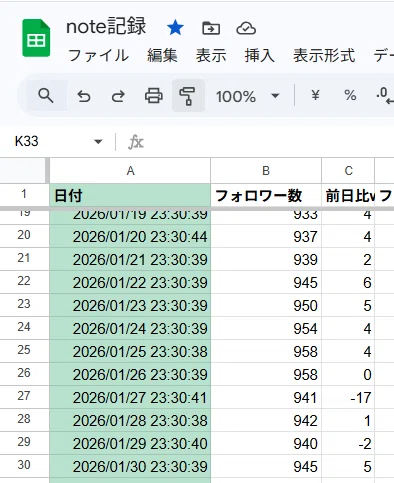Open the search menus magnifier tool
Image resolution: width=394 pixels, height=483 pixels.
pyautogui.click(x=45, y=96)
